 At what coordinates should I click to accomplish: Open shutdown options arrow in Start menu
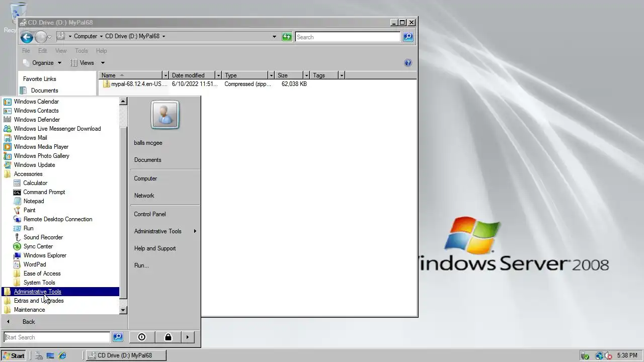[x=187, y=337]
